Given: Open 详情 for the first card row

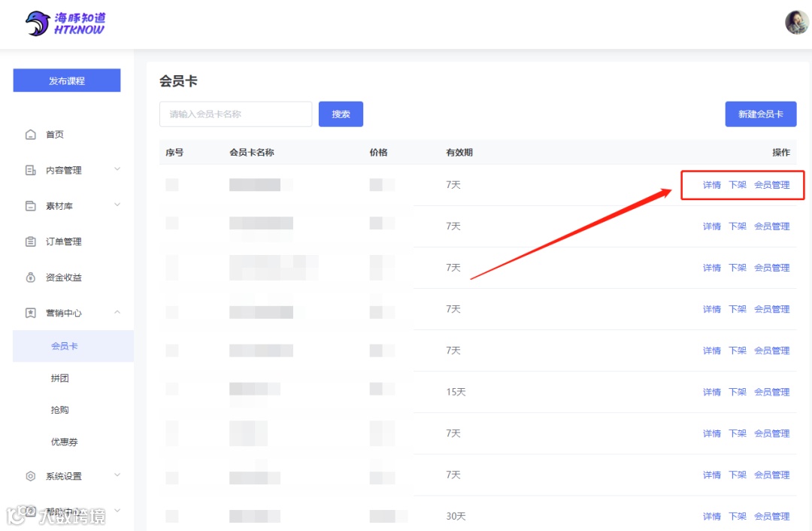Looking at the screenshot, I should 711,185.
